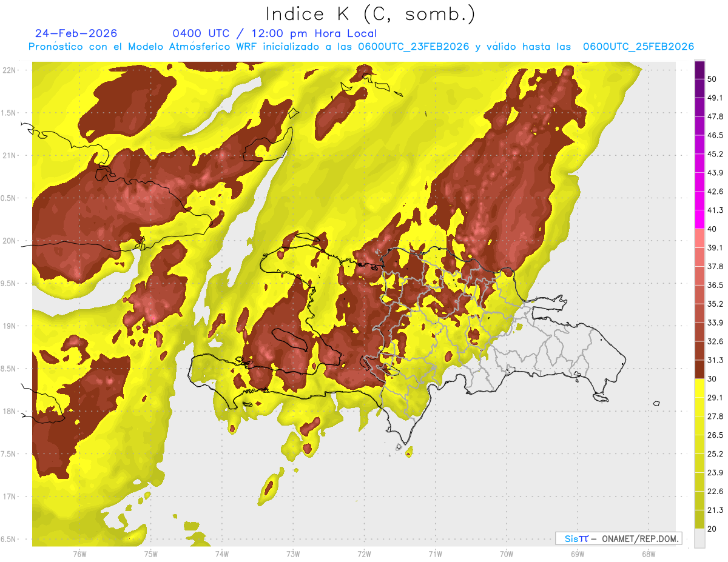Pick the magenta swatch between 40 and 41.3
Viewport: 728px width, 562px height.
click(x=699, y=219)
